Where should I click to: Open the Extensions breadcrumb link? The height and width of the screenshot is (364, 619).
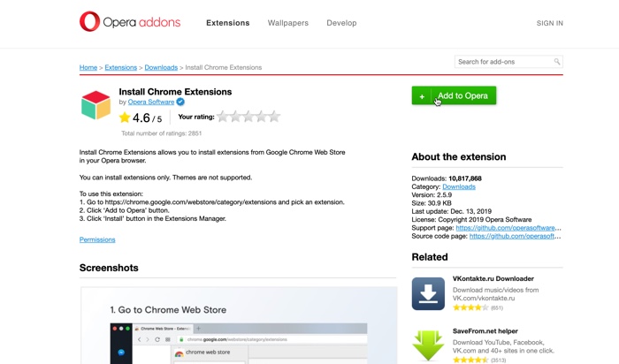click(x=121, y=67)
